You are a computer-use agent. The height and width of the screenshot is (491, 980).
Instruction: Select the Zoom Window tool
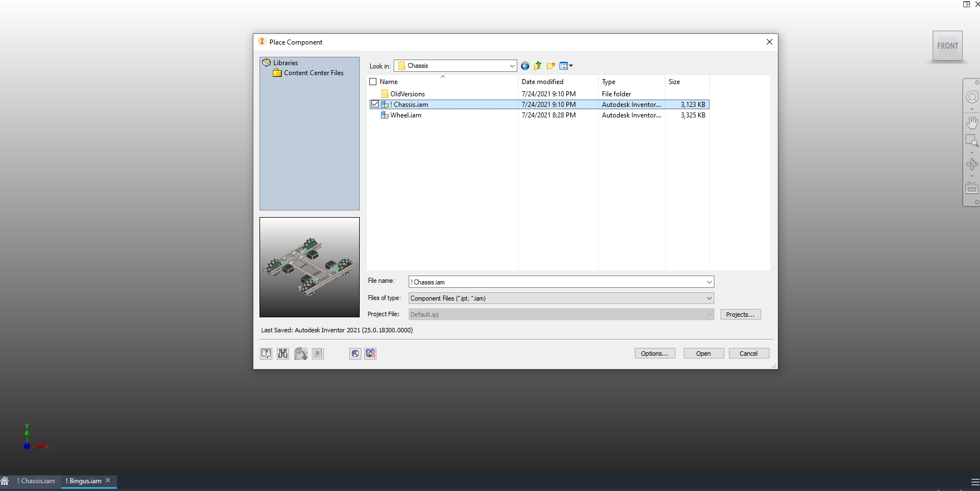click(972, 141)
